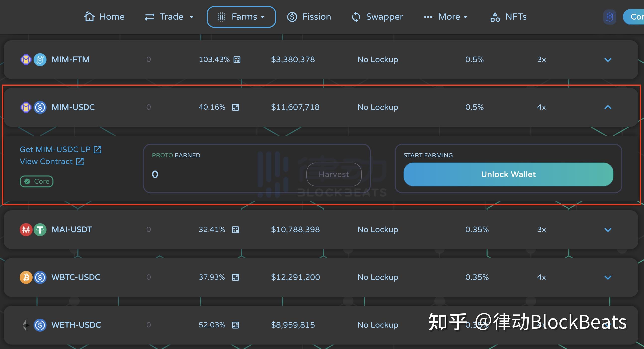This screenshot has height=349, width=644.
Task: Open the Trade dropdown menu
Action: [170, 16]
